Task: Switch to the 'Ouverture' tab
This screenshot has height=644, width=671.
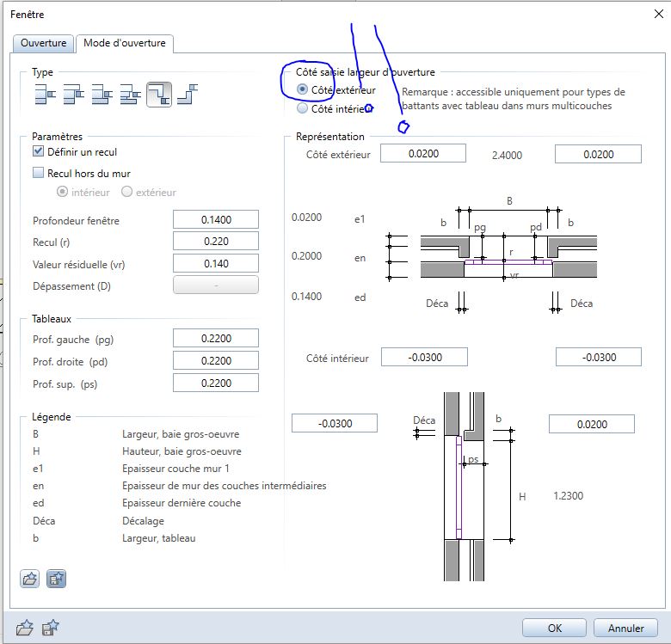Action: [x=43, y=43]
